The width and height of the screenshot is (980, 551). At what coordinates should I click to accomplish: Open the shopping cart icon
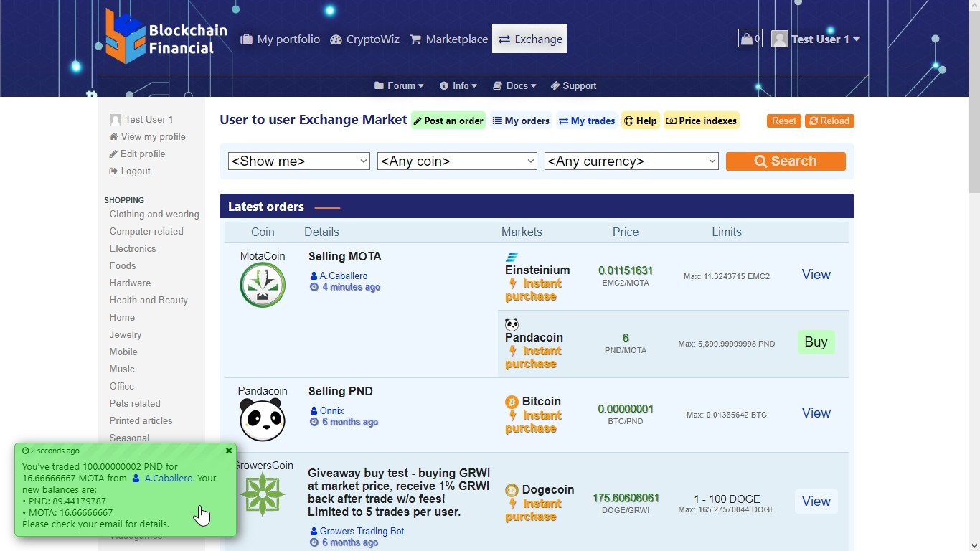point(749,39)
